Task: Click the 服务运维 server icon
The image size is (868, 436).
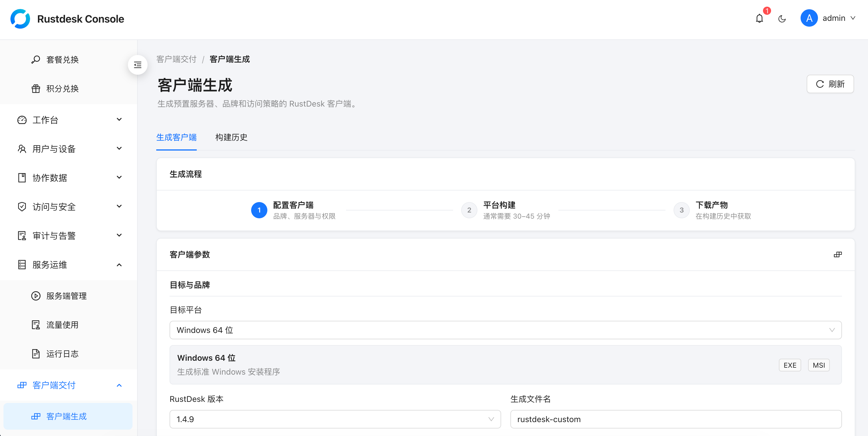Action: 22,265
